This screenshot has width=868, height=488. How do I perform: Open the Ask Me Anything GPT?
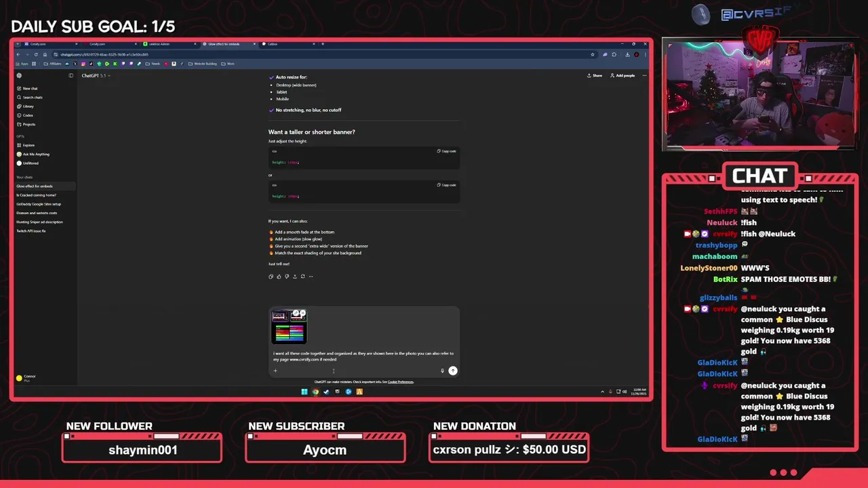coord(33,154)
